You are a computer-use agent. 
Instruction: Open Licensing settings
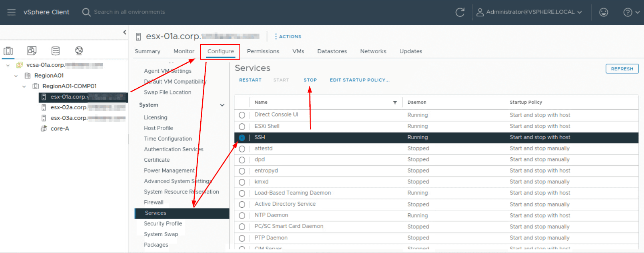click(156, 118)
